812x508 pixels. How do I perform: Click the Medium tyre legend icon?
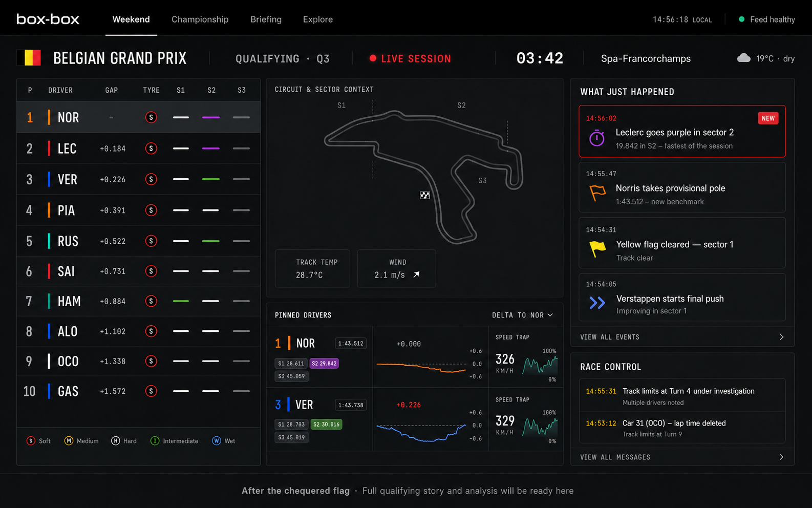click(x=69, y=441)
